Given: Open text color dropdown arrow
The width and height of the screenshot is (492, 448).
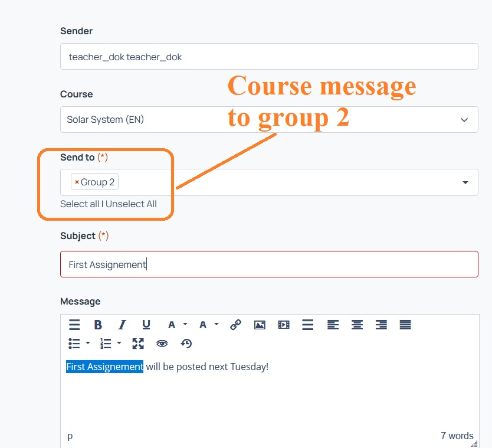Looking at the screenshot, I should coord(185,324).
